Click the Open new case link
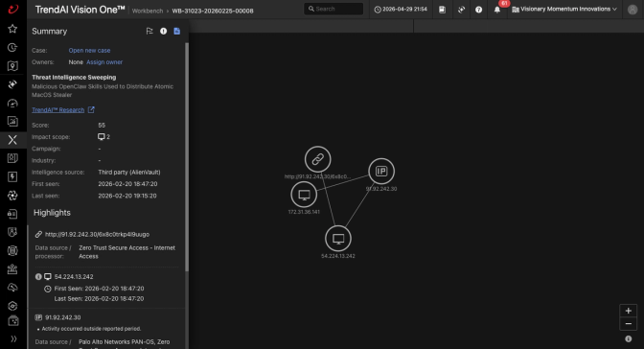Image resolution: width=644 pixels, height=349 pixels. pyautogui.click(x=89, y=50)
